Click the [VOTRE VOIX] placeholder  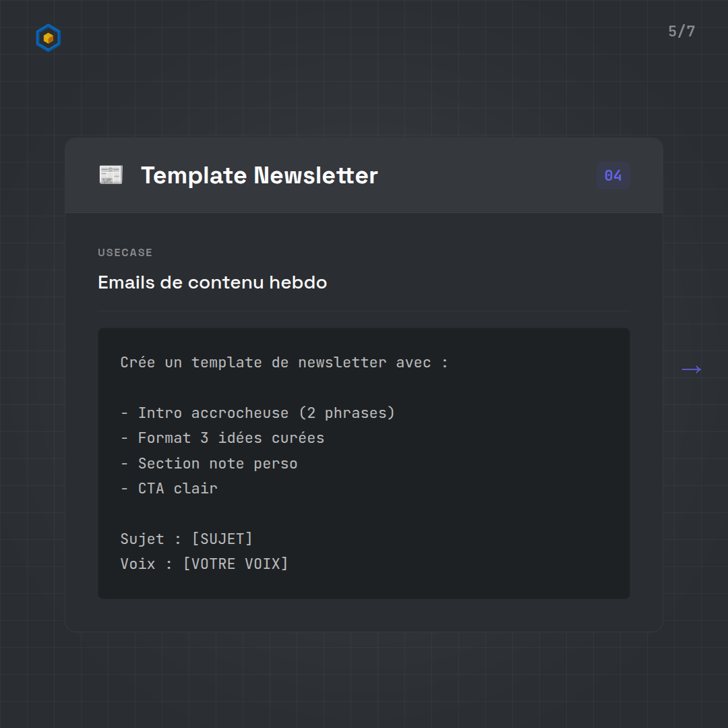click(235, 564)
